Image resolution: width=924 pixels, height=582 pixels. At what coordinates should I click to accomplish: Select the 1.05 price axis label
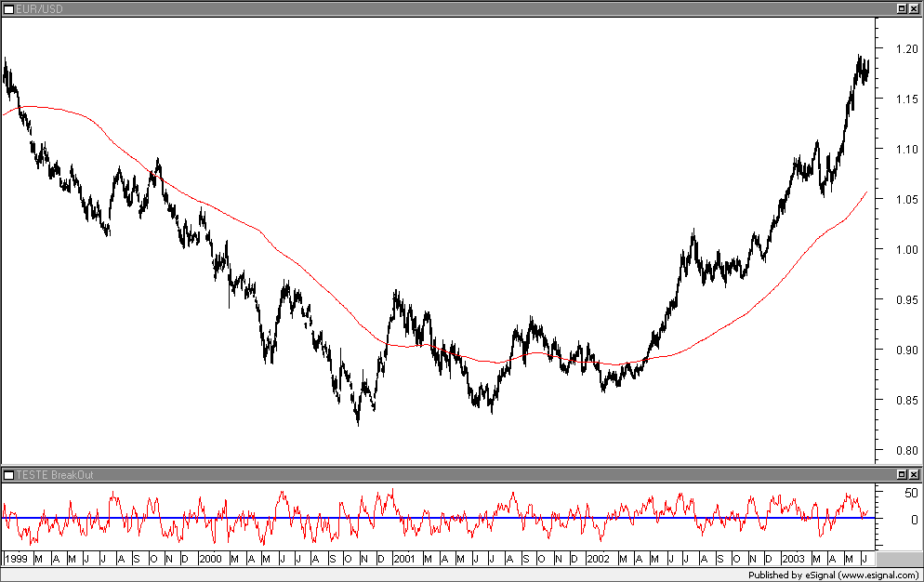[x=907, y=199]
